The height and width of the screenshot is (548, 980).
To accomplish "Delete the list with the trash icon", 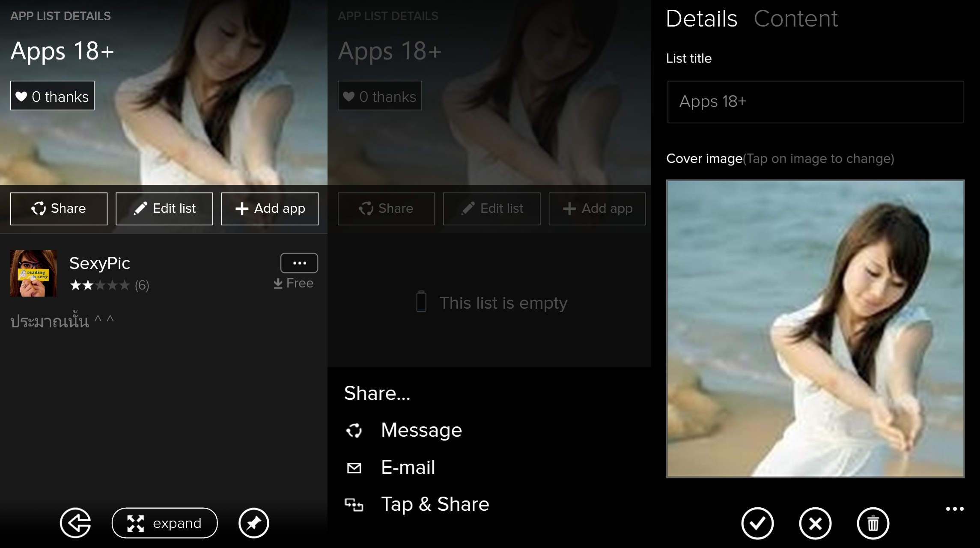I will 873,523.
